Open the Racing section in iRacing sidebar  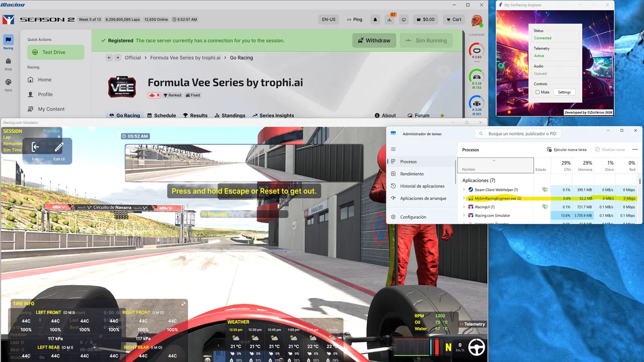click(x=9, y=42)
